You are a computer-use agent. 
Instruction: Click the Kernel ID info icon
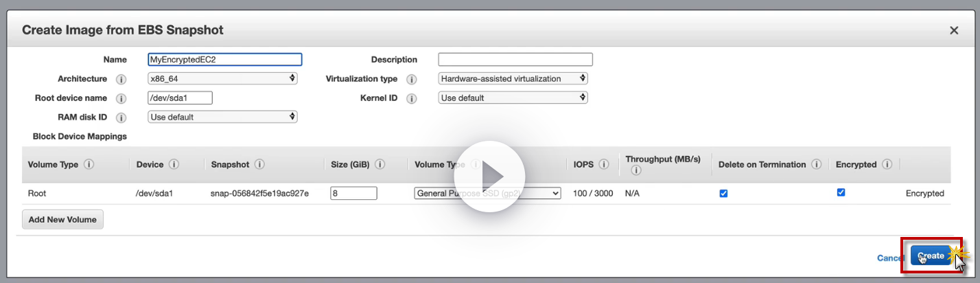[x=412, y=98]
